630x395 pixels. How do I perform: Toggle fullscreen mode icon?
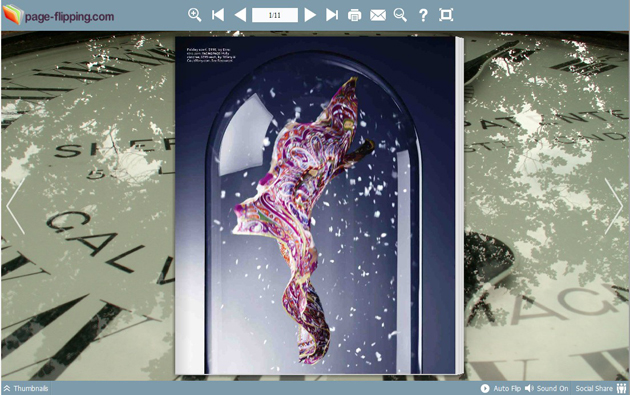[446, 15]
